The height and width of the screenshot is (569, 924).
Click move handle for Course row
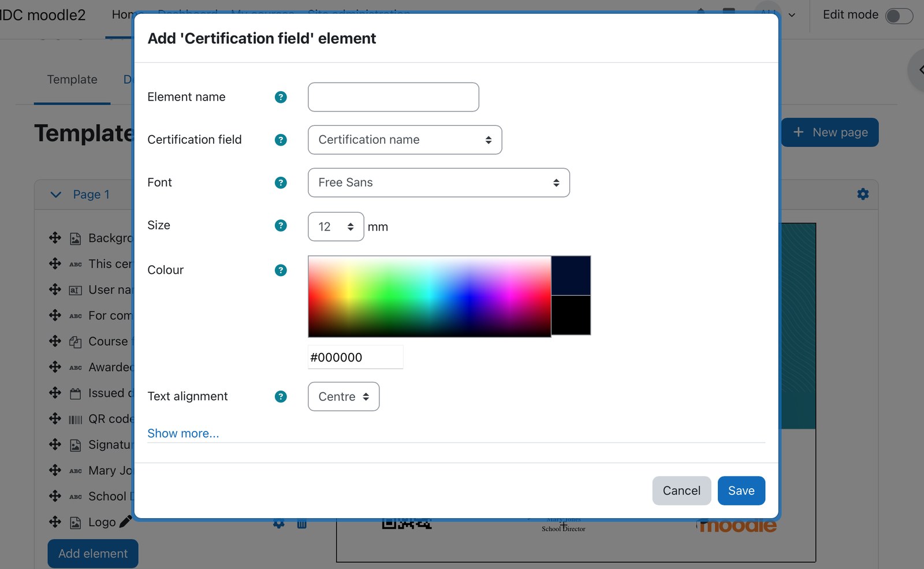(55, 341)
